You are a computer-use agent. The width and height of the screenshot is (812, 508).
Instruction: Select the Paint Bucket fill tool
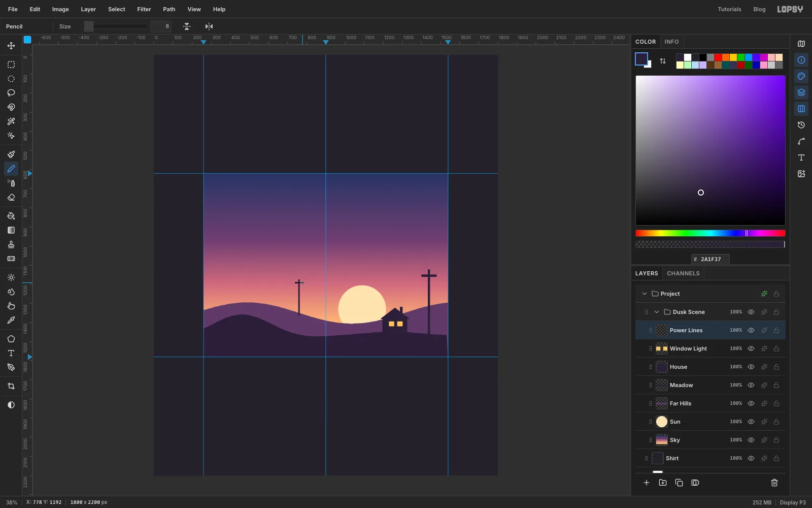pyautogui.click(x=11, y=216)
